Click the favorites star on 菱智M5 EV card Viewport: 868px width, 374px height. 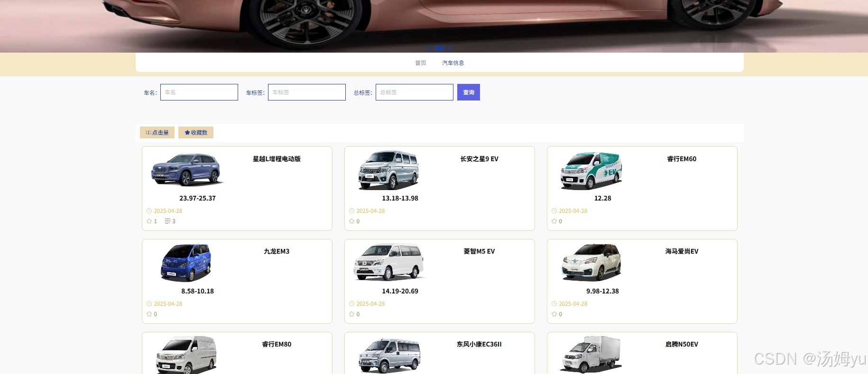(x=351, y=314)
